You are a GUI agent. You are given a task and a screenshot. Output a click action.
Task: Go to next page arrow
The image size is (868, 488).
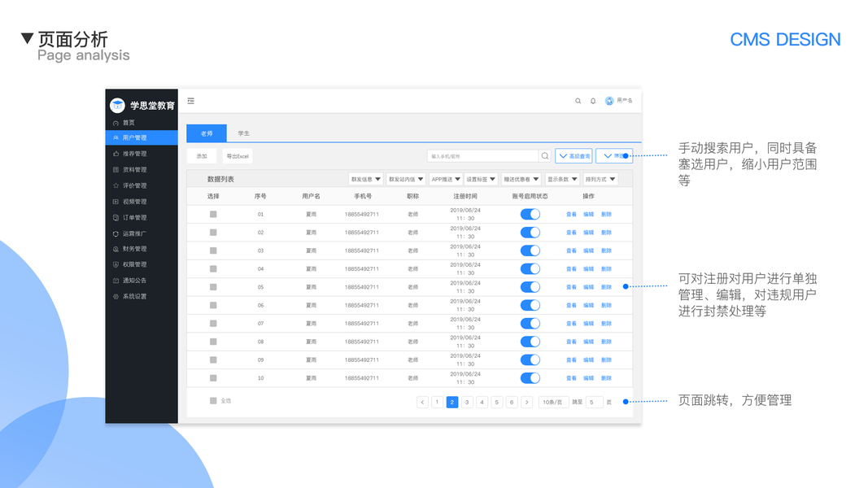(527, 403)
